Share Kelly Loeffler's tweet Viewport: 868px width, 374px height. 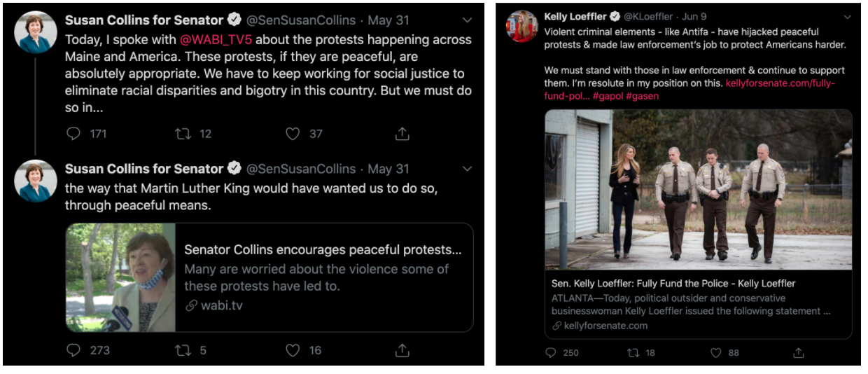click(798, 352)
